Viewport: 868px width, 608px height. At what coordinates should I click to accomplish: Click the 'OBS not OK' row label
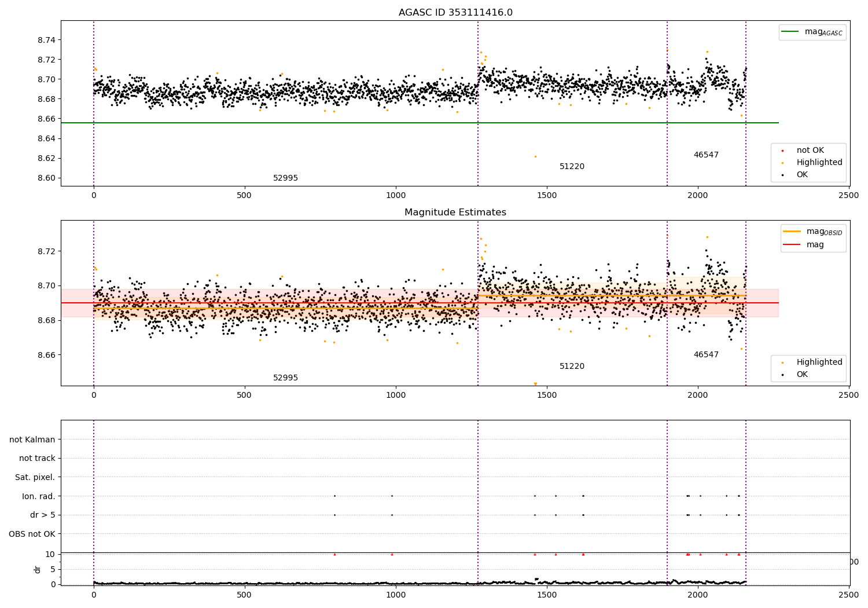click(32, 534)
